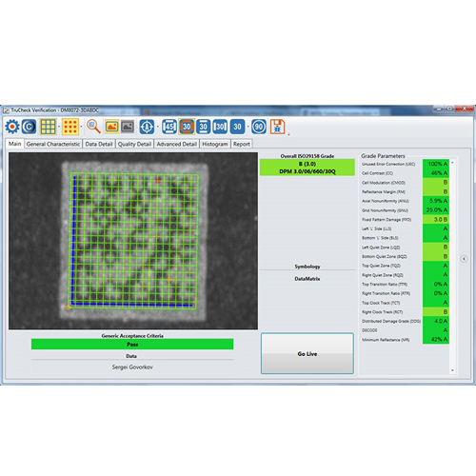Screen dimensions: 476x476
Task: Select the 45 degree lighting icon
Action: click(x=169, y=127)
